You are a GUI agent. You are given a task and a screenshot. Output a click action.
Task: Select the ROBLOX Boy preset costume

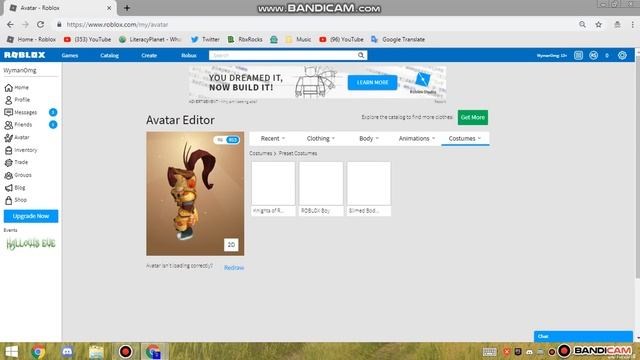tap(321, 189)
